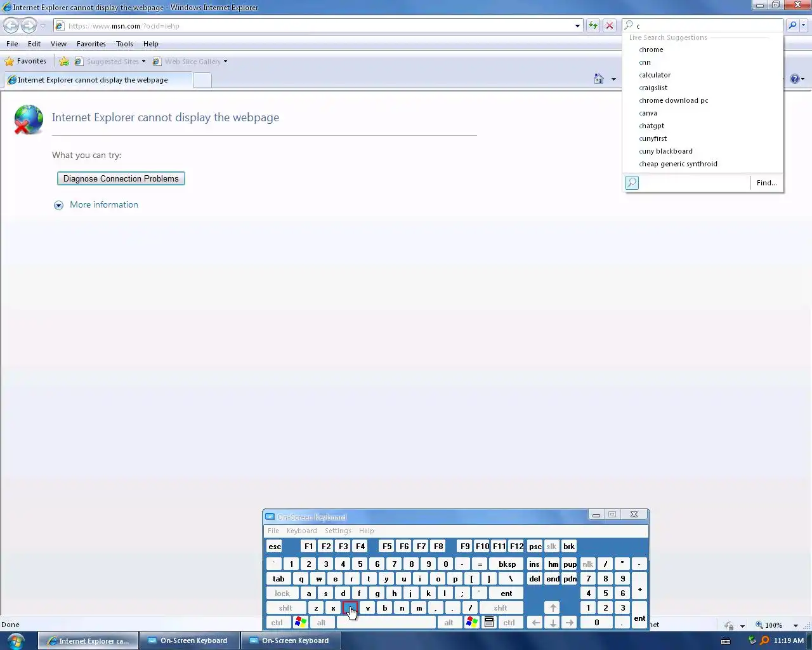Open the More information link
Screen dimensions: 812x650
104,204
